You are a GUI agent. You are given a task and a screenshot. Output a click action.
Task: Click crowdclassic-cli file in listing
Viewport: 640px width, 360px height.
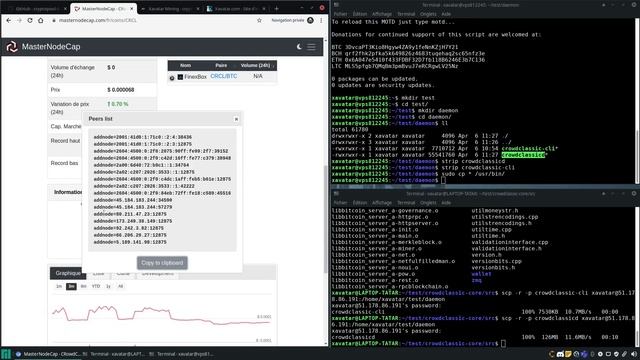(528, 149)
